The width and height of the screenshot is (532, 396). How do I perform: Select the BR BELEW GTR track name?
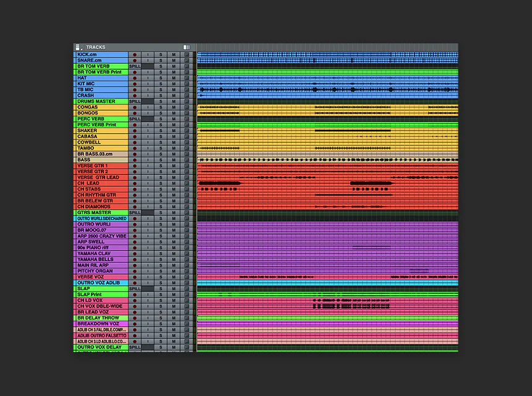[x=101, y=201]
